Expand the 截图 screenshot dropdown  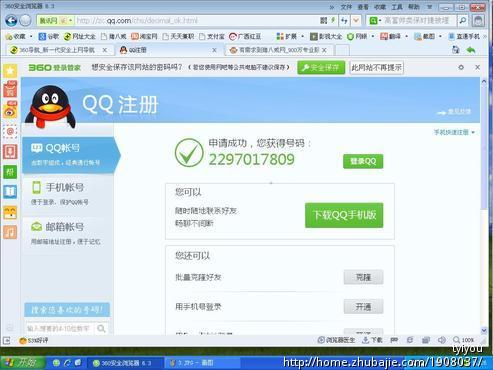[x=440, y=36]
